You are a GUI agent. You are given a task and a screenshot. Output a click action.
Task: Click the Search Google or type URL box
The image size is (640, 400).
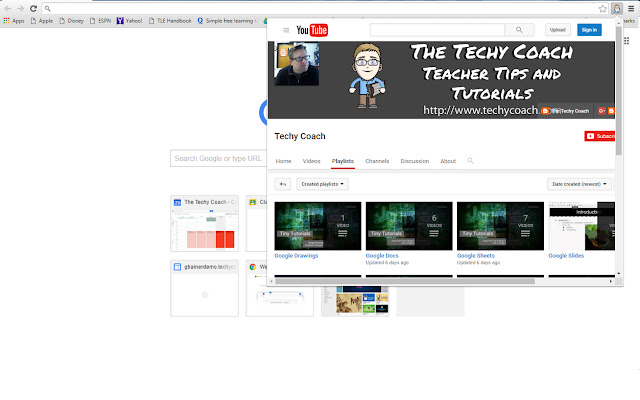tap(218, 158)
